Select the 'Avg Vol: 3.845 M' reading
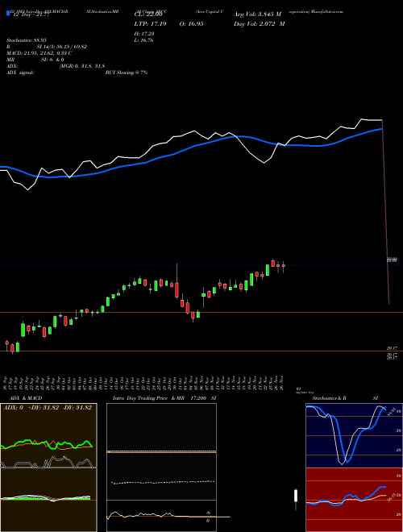The image size is (403, 532). (x=257, y=15)
